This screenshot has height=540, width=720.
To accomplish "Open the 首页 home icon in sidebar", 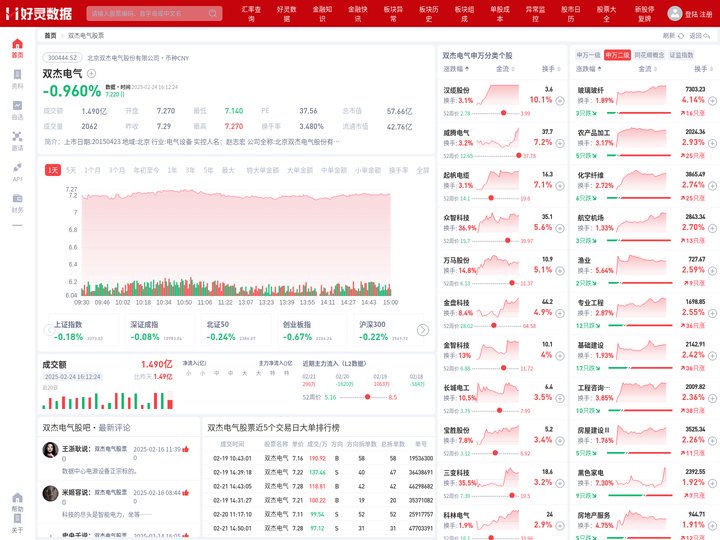I will tap(17, 44).
